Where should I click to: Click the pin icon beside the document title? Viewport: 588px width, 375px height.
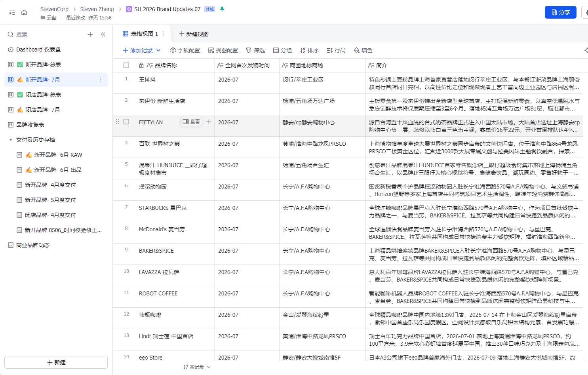(222, 9)
